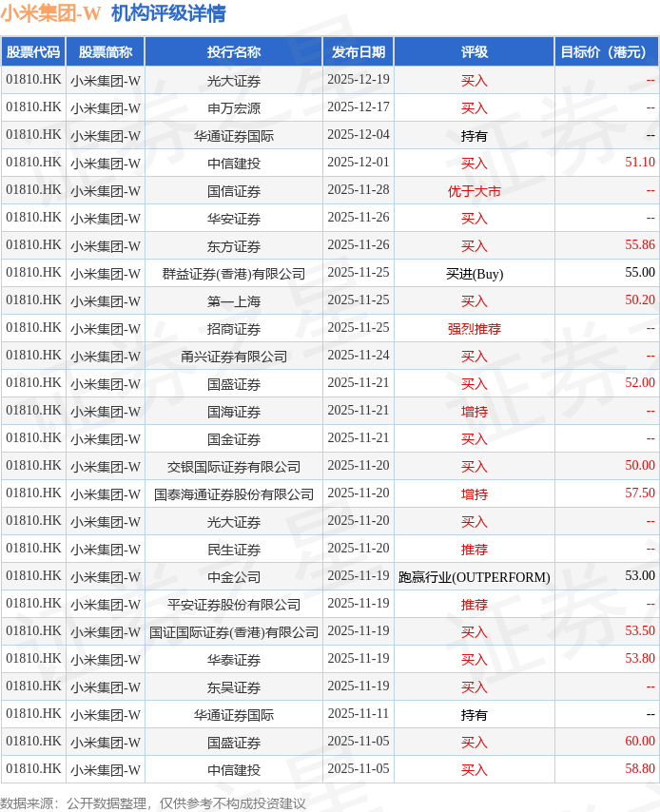Click target price 58.80
Screen dimensions: 660x812
click(x=640, y=769)
